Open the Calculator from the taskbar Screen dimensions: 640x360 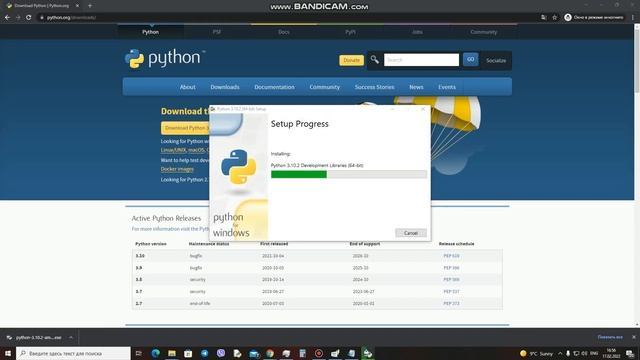pos(302,353)
